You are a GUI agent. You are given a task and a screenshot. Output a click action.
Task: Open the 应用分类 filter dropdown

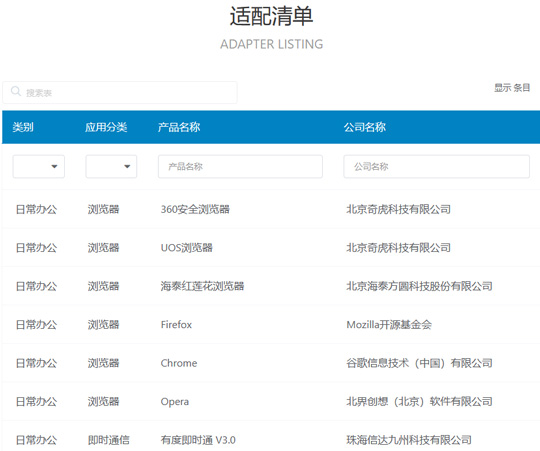pyautogui.click(x=111, y=167)
